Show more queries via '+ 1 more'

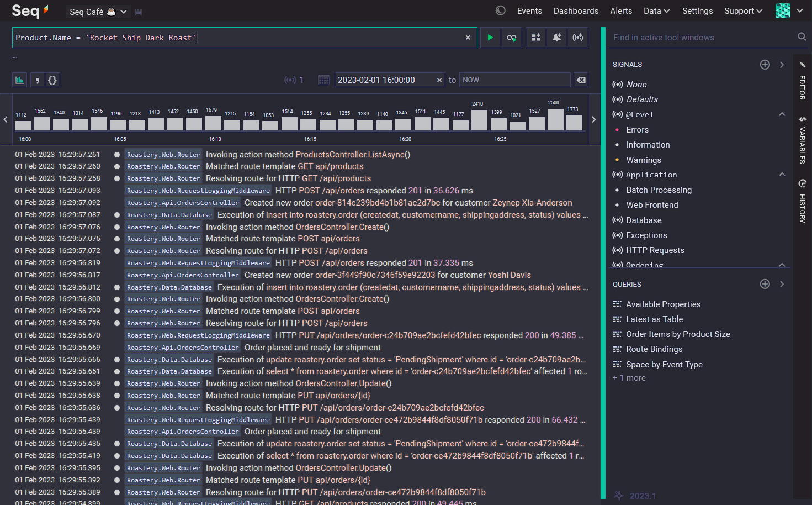pyautogui.click(x=629, y=378)
